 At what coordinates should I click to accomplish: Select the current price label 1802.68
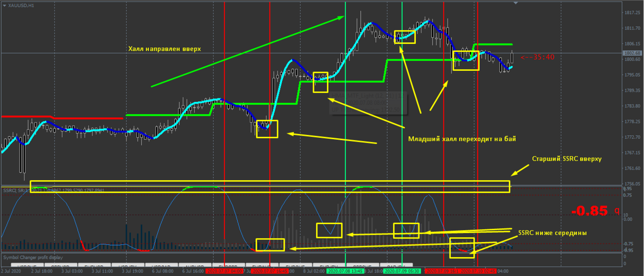coord(632,53)
